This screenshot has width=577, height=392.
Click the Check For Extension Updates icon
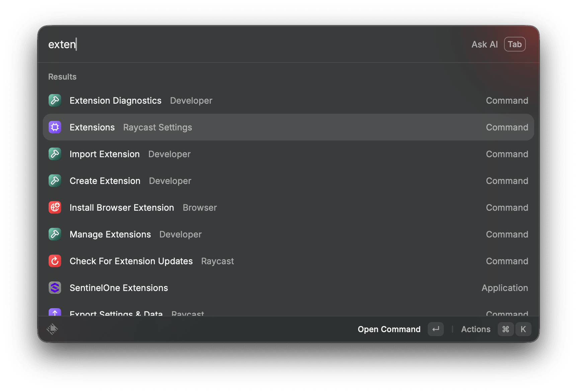[55, 261]
